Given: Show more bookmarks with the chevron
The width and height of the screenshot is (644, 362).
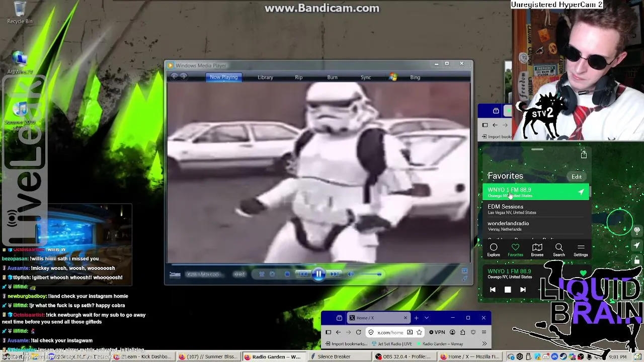Looking at the screenshot, I should pyautogui.click(x=484, y=344).
